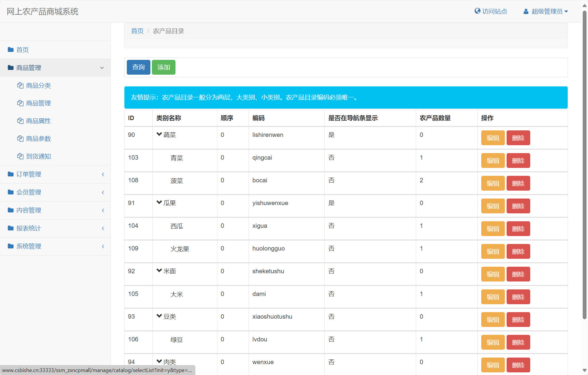
Task: Click the green 添加 button
Action: [163, 67]
